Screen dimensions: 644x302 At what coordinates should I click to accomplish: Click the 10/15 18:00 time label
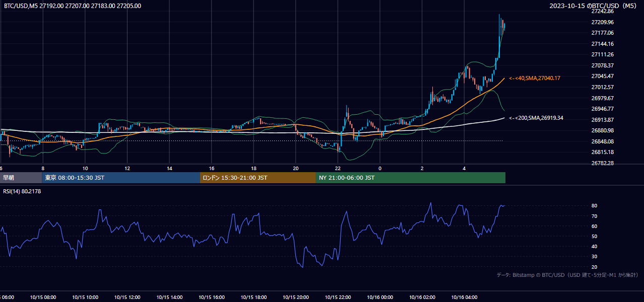point(253,297)
